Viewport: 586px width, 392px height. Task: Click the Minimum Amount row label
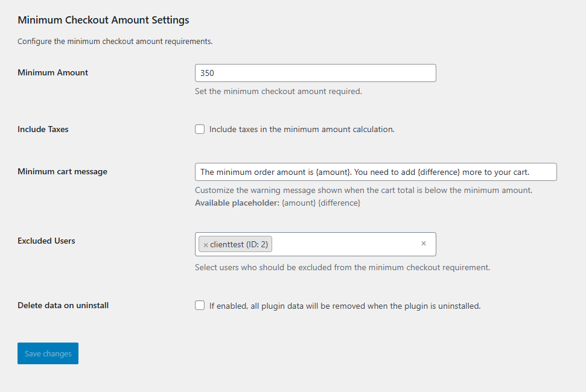(53, 72)
